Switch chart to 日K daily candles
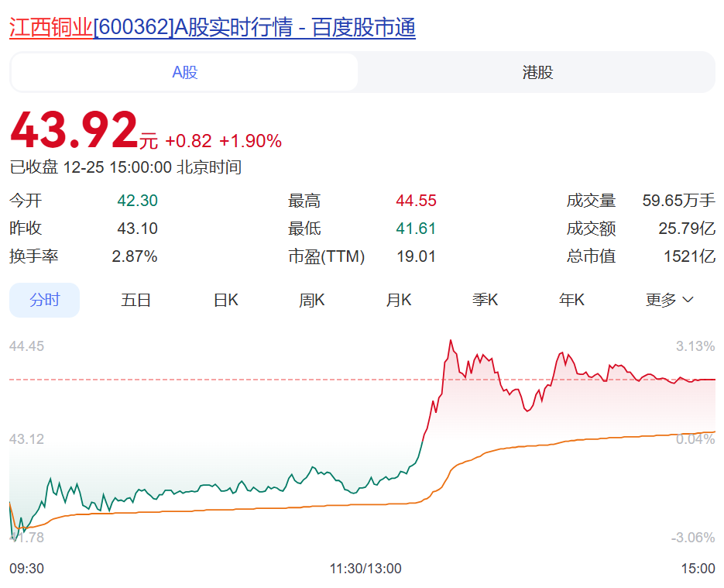The width and height of the screenshot is (724, 588). 225,300
